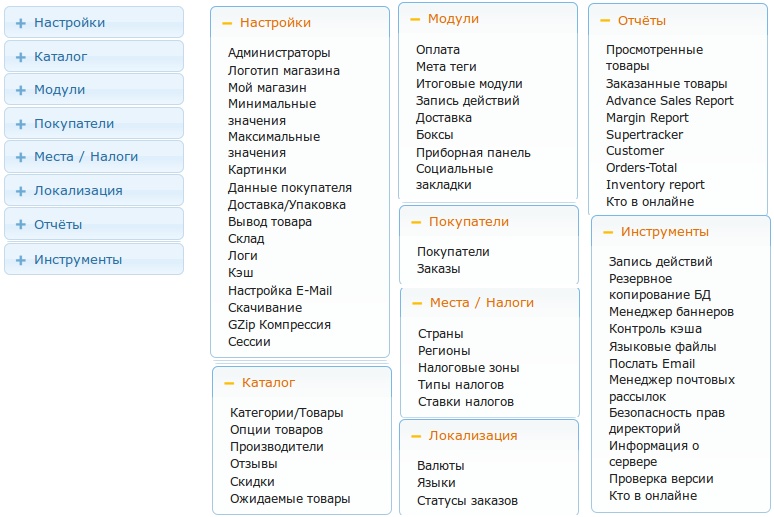The height and width of the screenshot is (517, 774).
Task: Go to Заказы under Покупатели panel
Action: tap(438, 269)
